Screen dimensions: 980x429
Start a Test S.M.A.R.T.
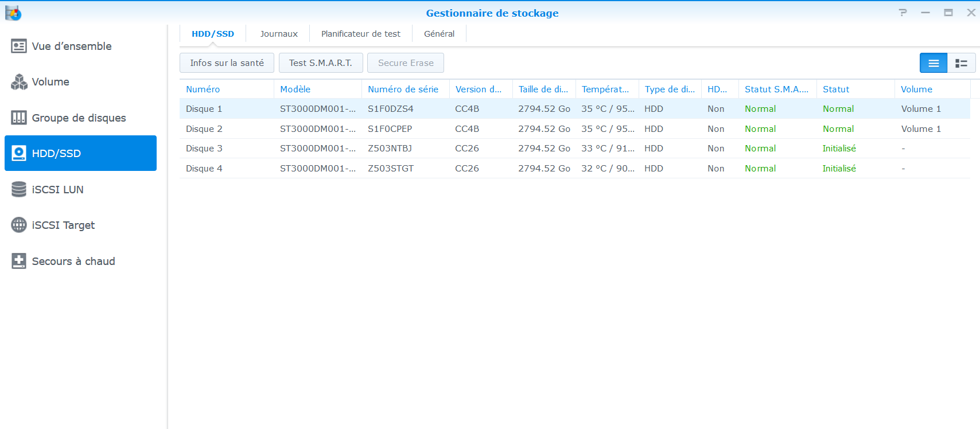320,63
